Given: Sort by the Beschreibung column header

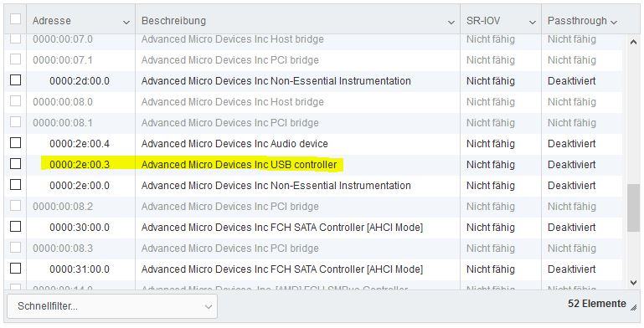Looking at the screenshot, I should point(173,21).
